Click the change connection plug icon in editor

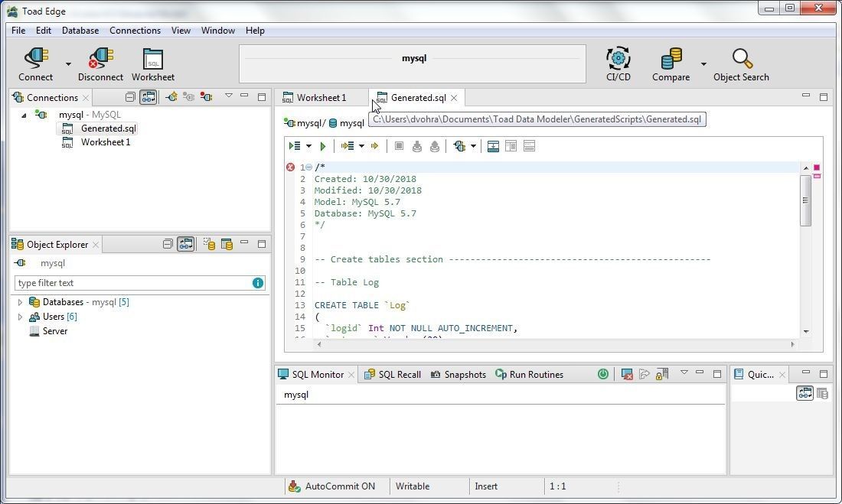460,146
